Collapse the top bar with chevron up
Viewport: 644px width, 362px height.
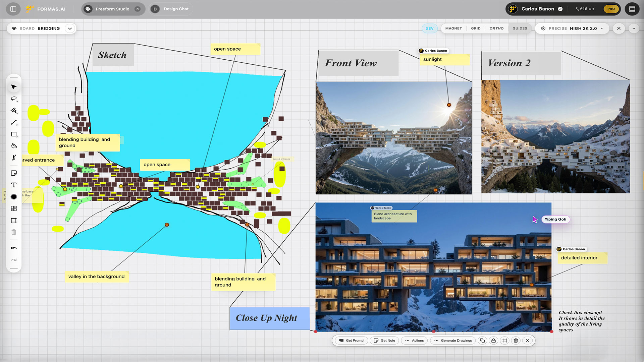(x=634, y=28)
